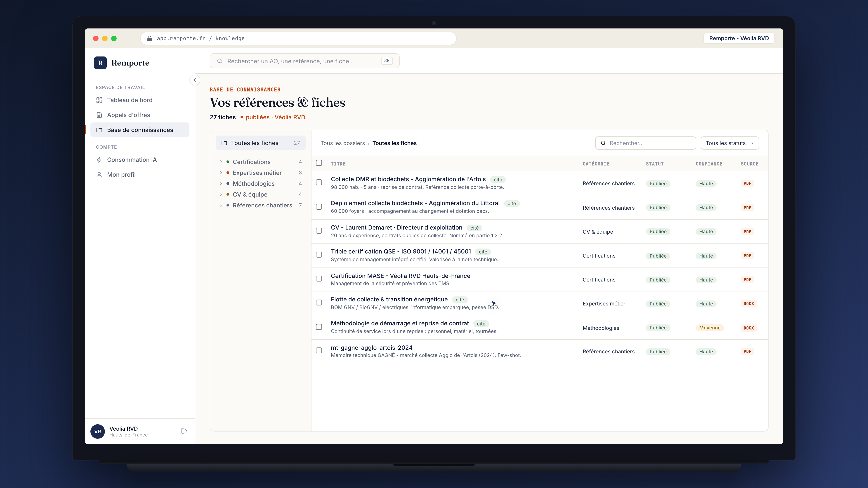Click the PDF badge for CV Laurent Demaret
The image size is (868, 488).
(x=747, y=232)
